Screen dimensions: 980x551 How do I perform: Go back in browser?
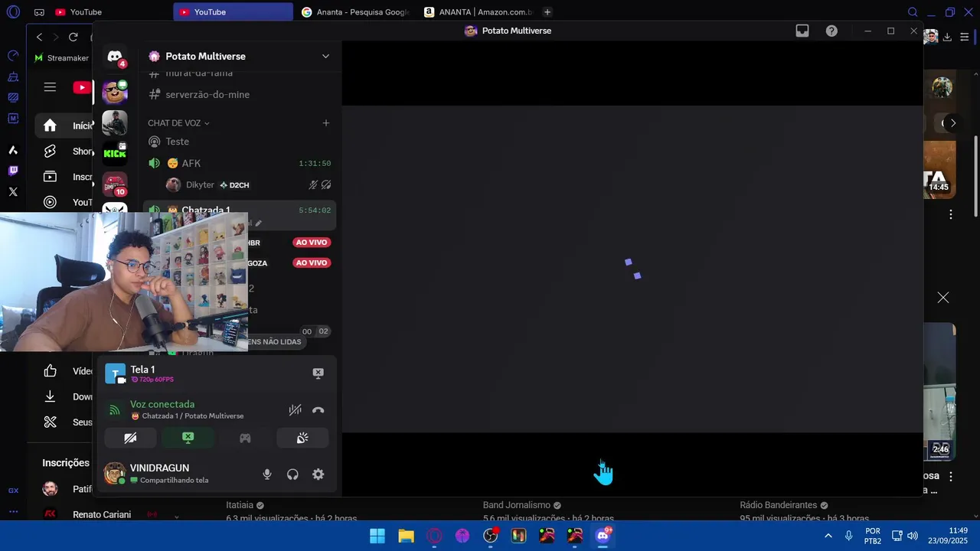tap(40, 37)
